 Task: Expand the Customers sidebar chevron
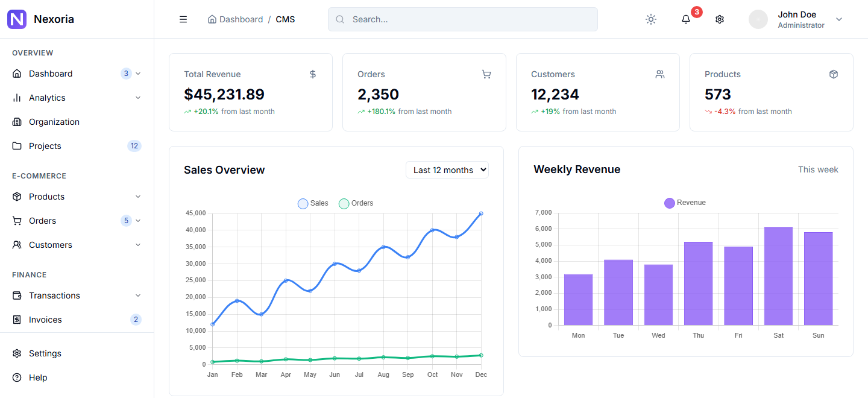pos(138,245)
